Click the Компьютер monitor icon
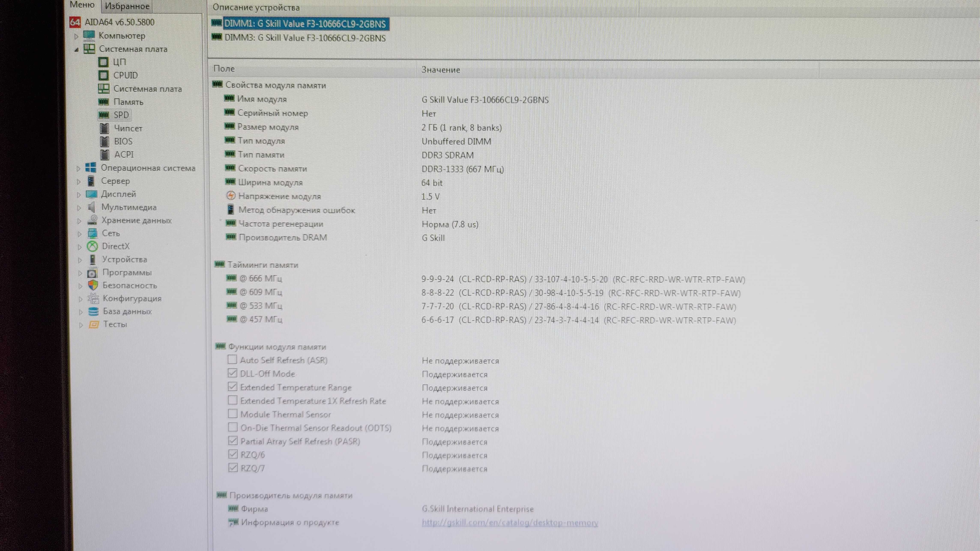 (89, 36)
